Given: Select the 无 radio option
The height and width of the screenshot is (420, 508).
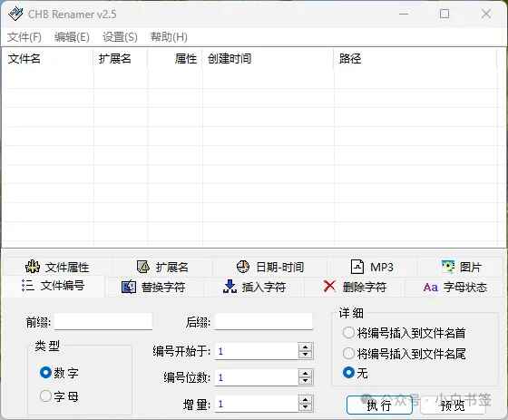Looking at the screenshot, I should [348, 373].
